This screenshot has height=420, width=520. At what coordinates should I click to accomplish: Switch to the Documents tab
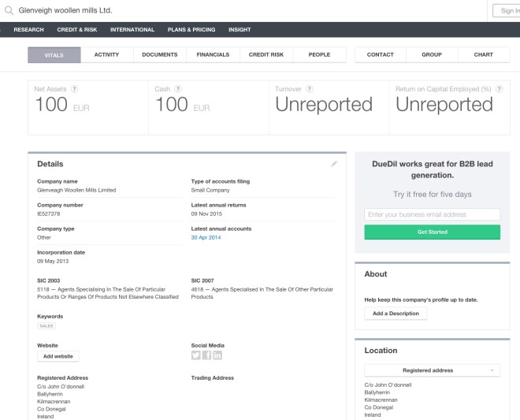(x=160, y=55)
